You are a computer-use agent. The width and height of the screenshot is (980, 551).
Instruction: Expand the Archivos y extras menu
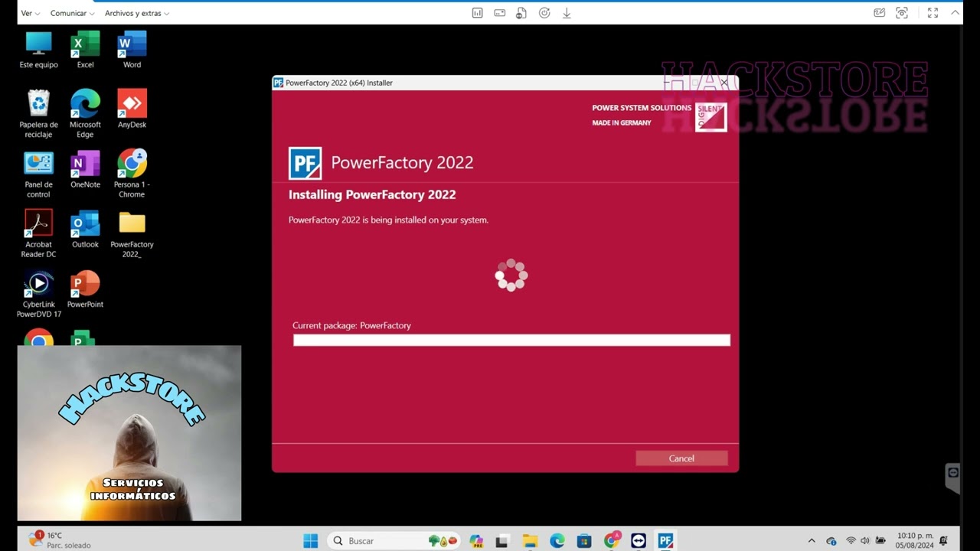click(137, 13)
